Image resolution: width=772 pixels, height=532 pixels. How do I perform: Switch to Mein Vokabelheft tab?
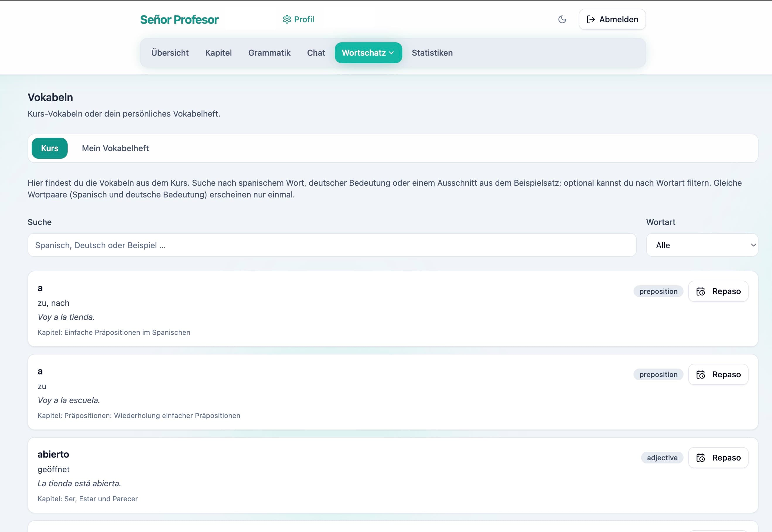[x=115, y=148]
